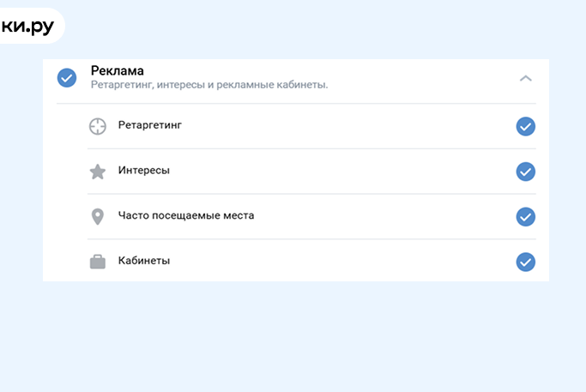586x392 pixels.
Task: Uncheck the Часто посещаемые места checkbox
Action: tap(525, 216)
